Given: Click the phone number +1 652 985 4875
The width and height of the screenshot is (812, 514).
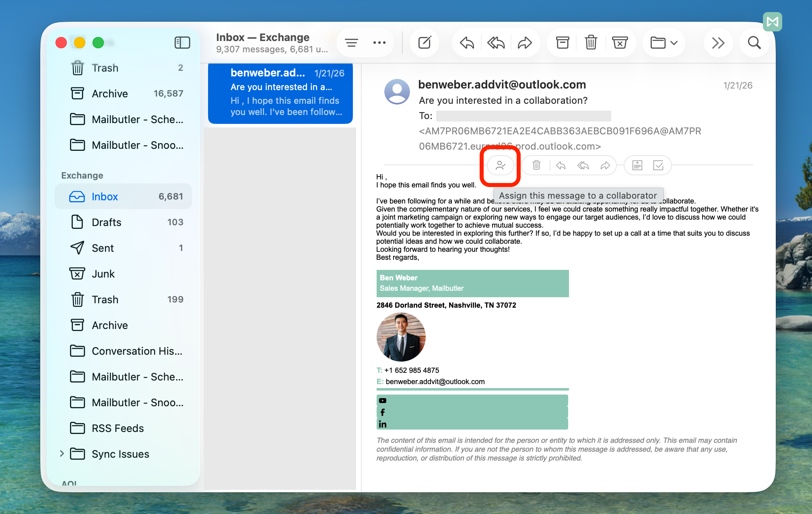Looking at the screenshot, I should [412, 370].
